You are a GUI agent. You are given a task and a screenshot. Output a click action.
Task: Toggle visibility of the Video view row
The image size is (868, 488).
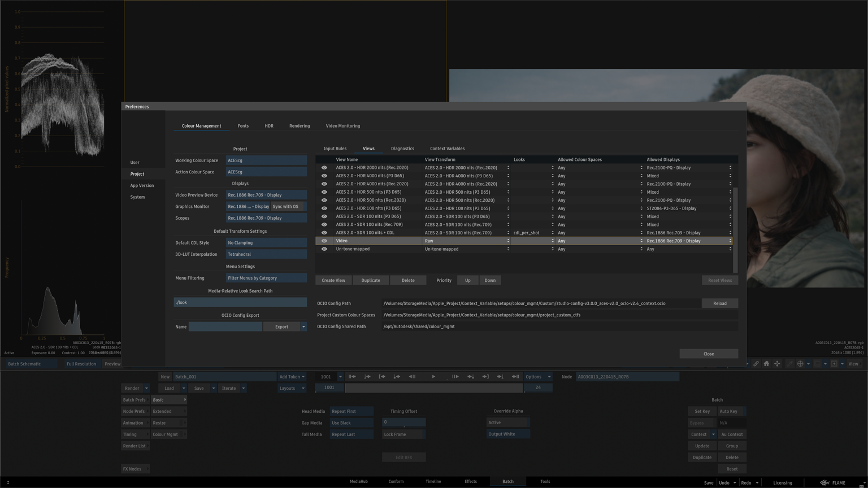click(324, 241)
